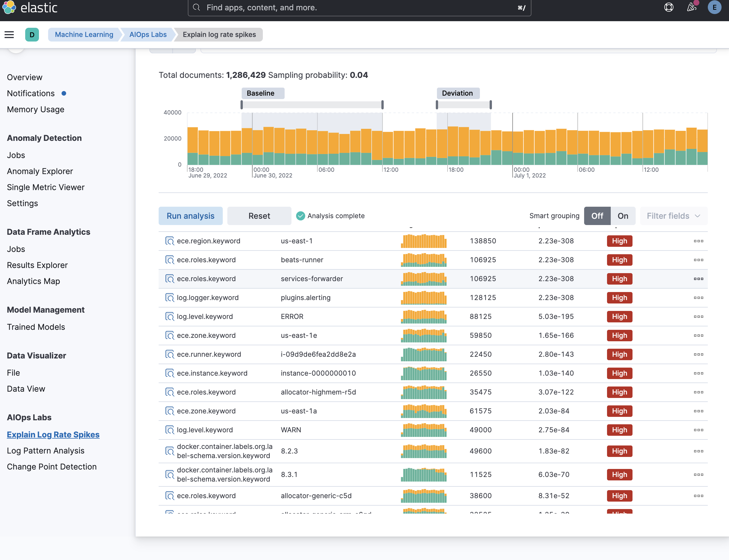The height and width of the screenshot is (560, 729).
Task: Open Discover icon for ERROR row
Action: tap(170, 316)
